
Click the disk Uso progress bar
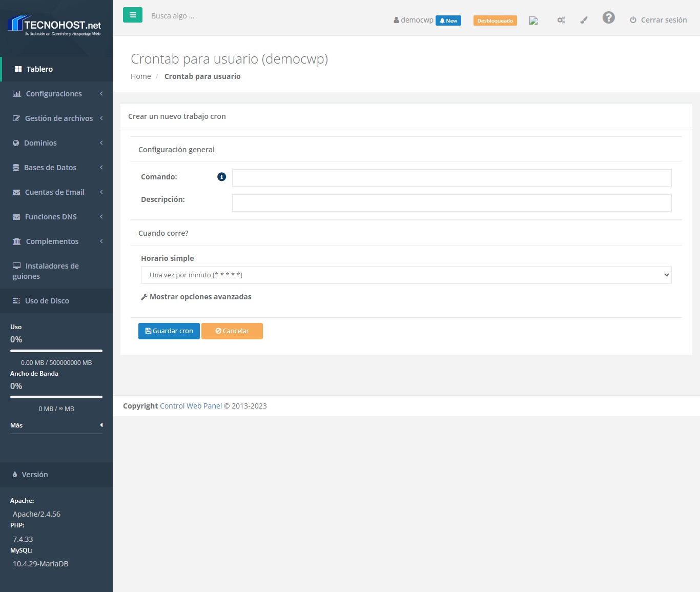point(56,351)
